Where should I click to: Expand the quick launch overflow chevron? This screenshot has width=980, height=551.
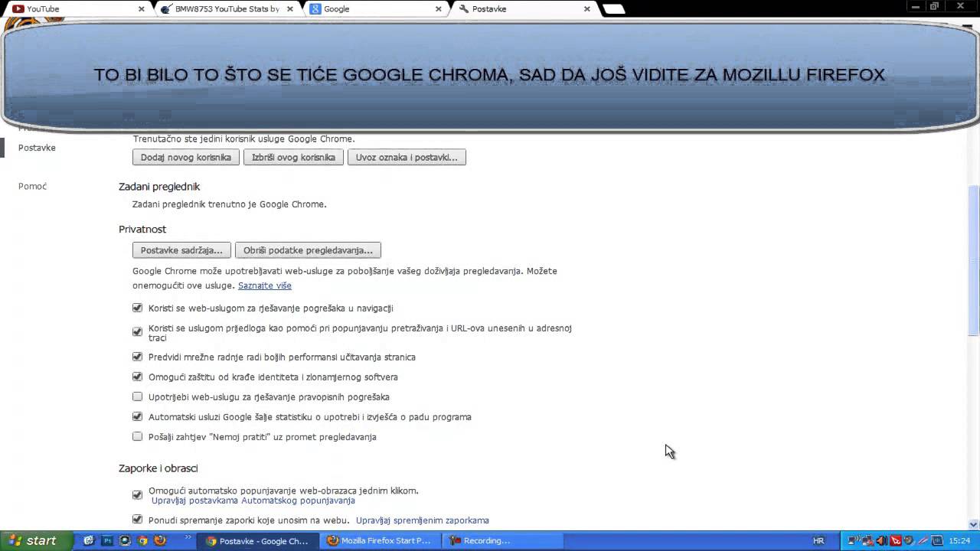click(x=188, y=539)
